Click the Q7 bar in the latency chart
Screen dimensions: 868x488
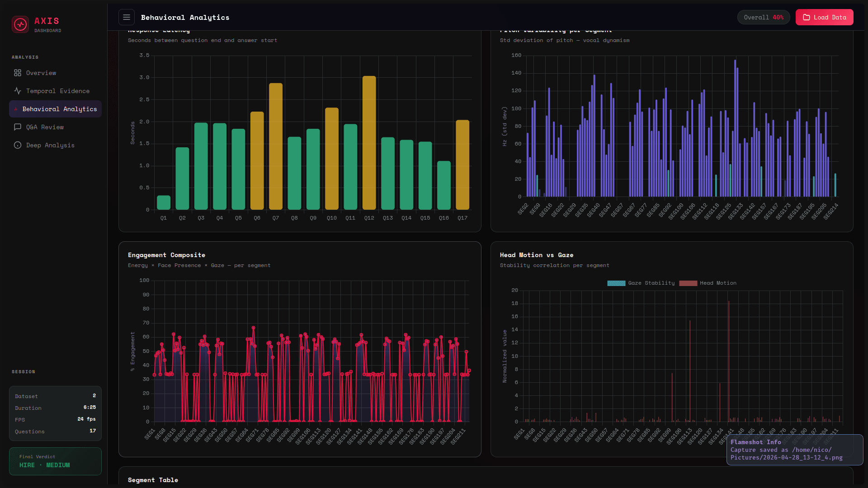[276, 146]
